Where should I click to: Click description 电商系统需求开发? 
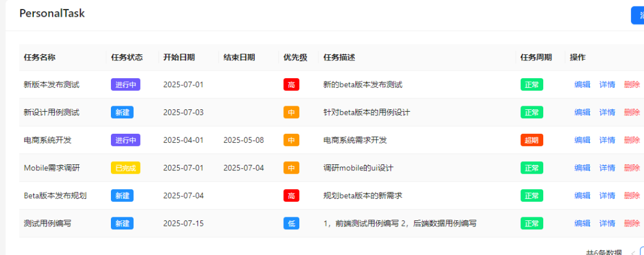tap(355, 140)
